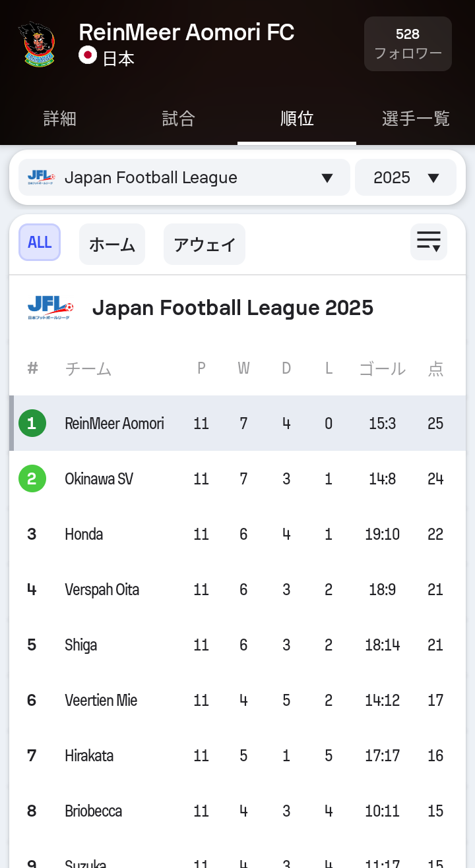Open the 2025 season dropdown
The width and height of the screenshot is (475, 868).
406,177
